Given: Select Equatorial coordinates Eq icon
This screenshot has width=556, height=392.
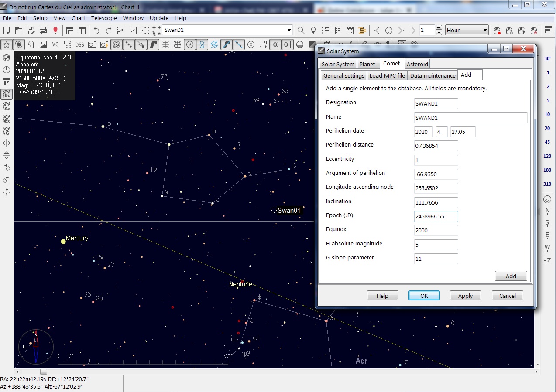Looking at the screenshot, I should 7,94.
